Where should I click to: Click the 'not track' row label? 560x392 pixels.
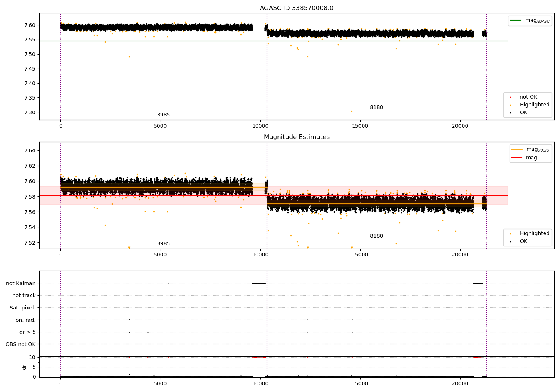point(24,296)
